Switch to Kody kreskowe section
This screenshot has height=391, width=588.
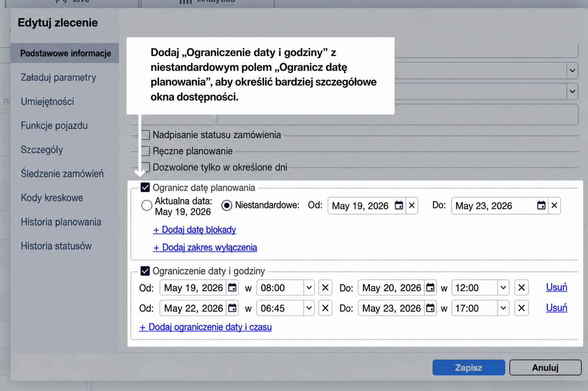(52, 198)
